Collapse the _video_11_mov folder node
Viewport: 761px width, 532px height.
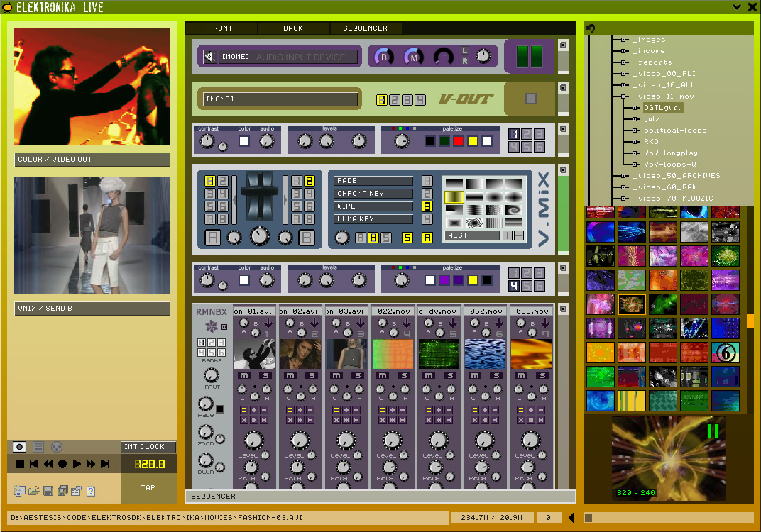click(x=624, y=96)
